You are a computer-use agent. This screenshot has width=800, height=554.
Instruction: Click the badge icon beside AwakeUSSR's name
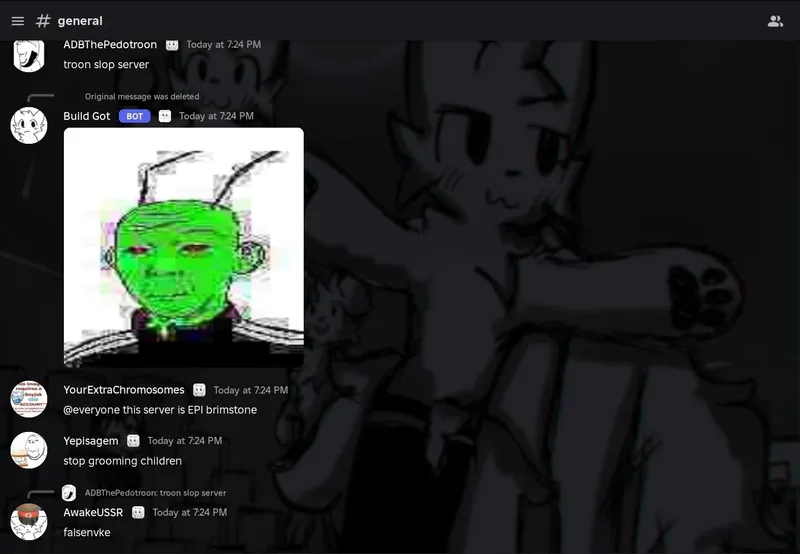pyautogui.click(x=138, y=512)
